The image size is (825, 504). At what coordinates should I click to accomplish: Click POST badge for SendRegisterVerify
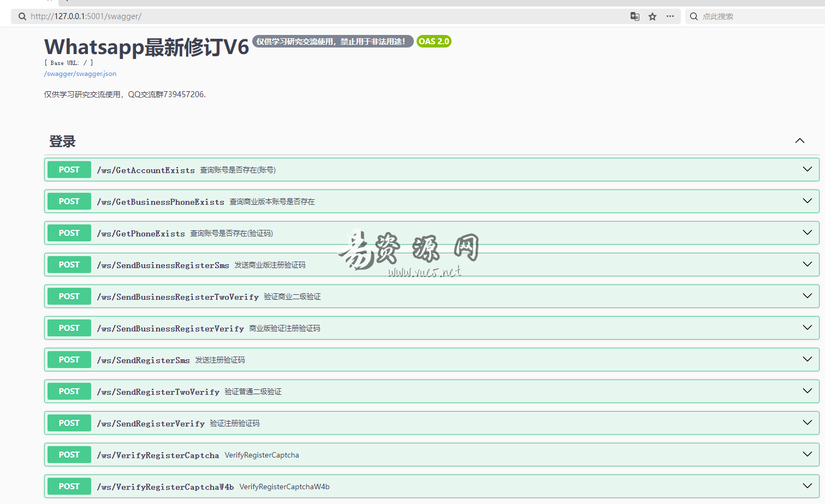coord(69,423)
